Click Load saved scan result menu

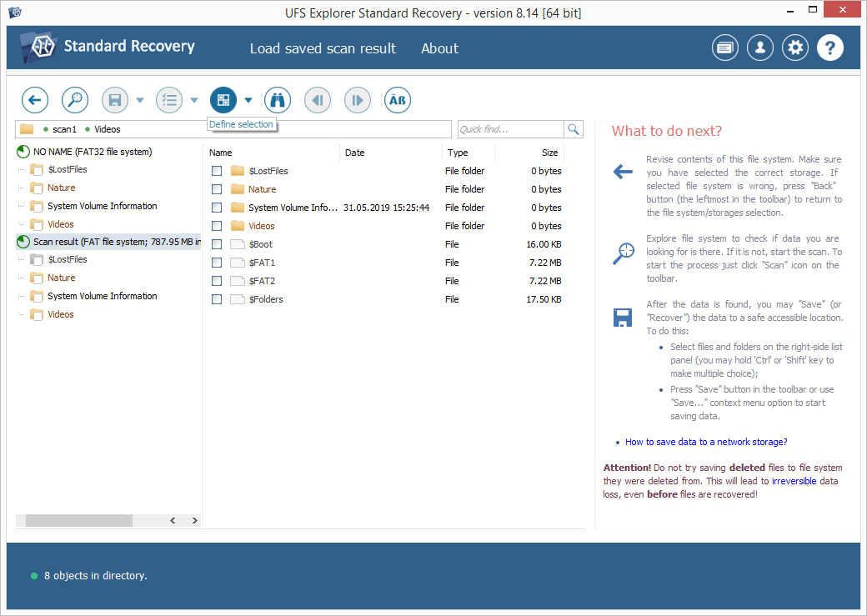tap(323, 48)
